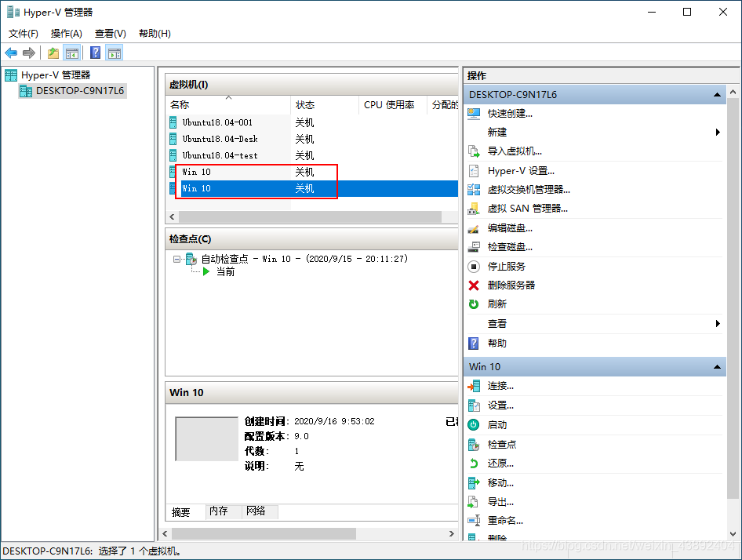
Task: Sort by the CPU 使用率 column header
Action: pyautogui.click(x=392, y=104)
